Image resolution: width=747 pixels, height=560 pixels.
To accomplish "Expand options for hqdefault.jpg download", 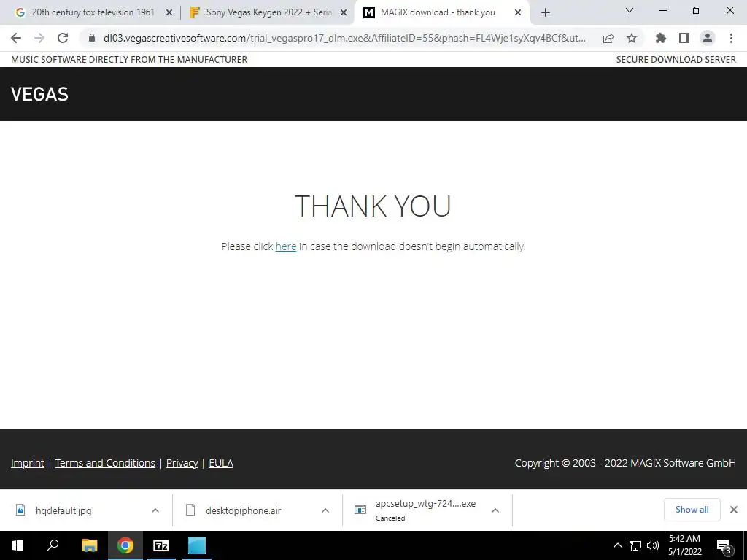I will pos(155,510).
